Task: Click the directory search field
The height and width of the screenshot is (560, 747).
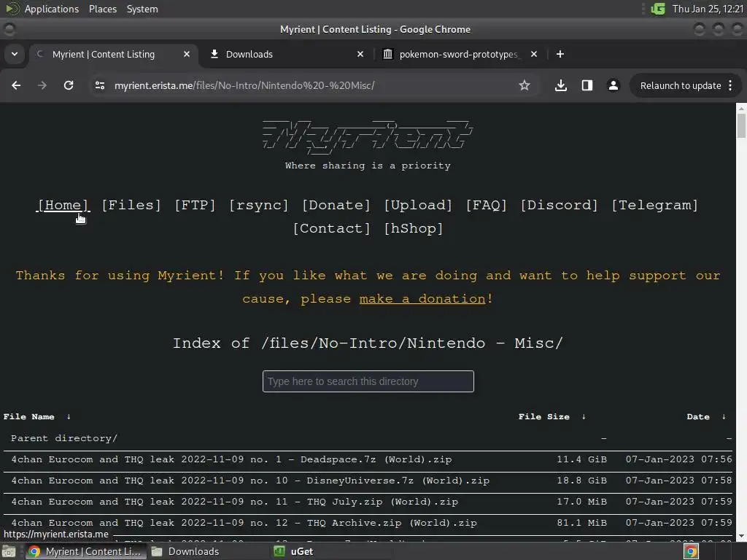Action: 368,381
